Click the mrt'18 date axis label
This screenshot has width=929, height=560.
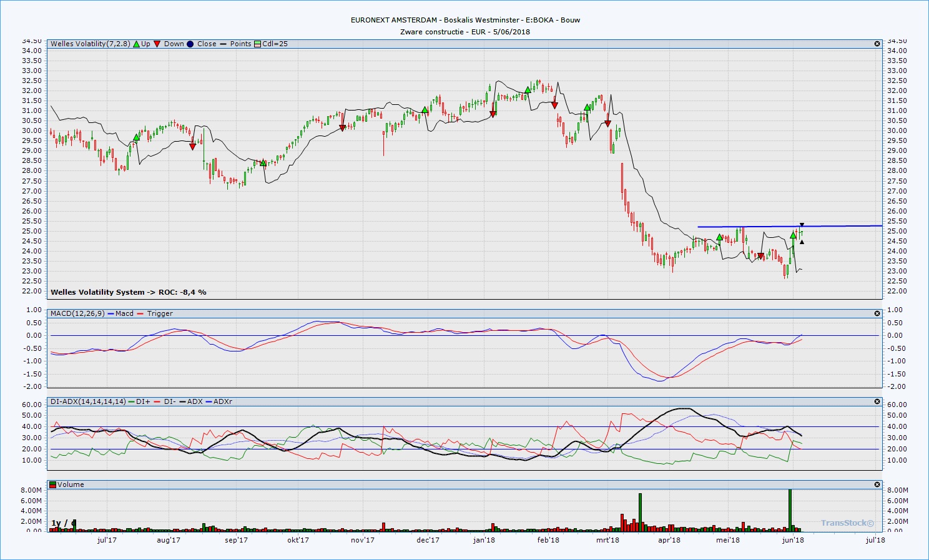tap(607, 540)
